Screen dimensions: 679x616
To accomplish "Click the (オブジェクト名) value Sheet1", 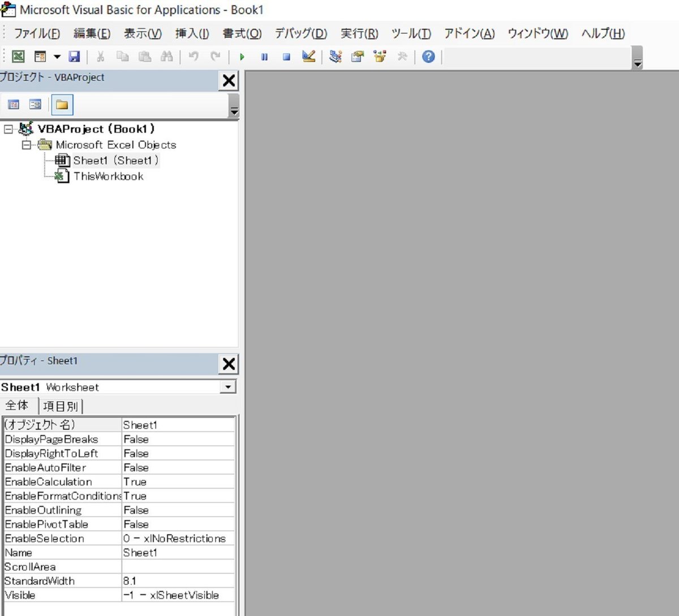I will (x=178, y=425).
